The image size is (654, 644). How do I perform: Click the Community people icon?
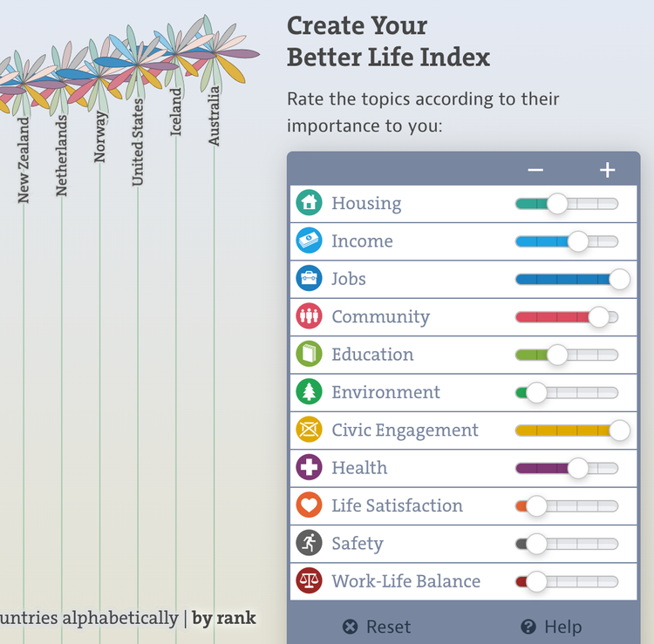309,316
